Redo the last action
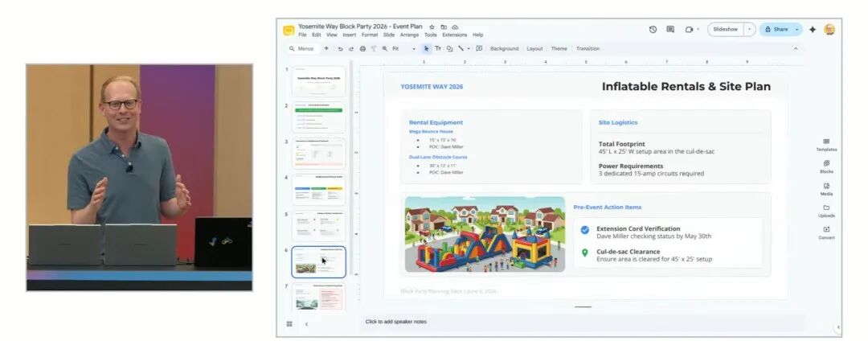868x341 pixels. click(351, 49)
